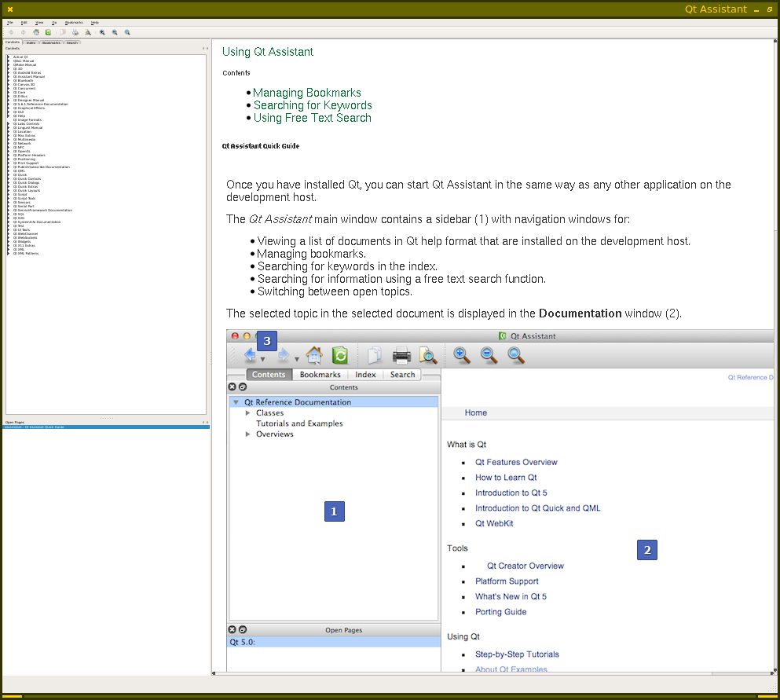This screenshot has width=780, height=700.
Task: Click the Zoom Out magnifier icon
Action: coord(115,32)
